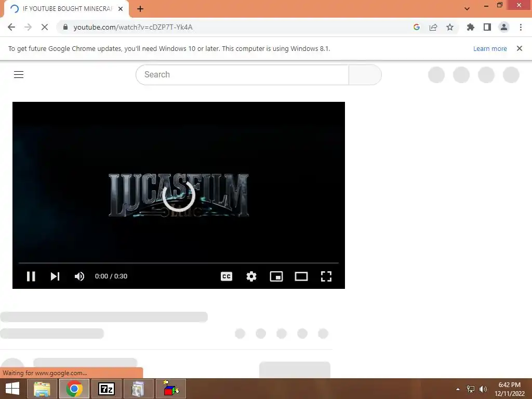Pause the YouTube video
The height and width of the screenshot is (399, 532).
pyautogui.click(x=31, y=276)
